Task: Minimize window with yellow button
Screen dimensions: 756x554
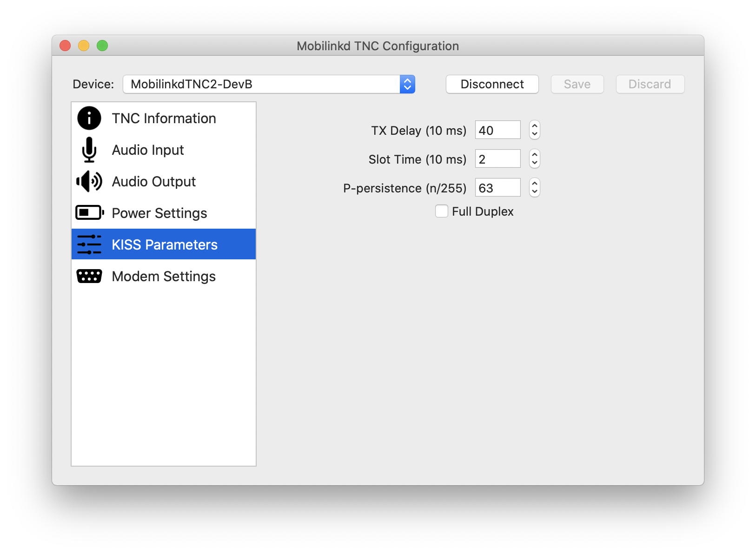Action: click(84, 46)
